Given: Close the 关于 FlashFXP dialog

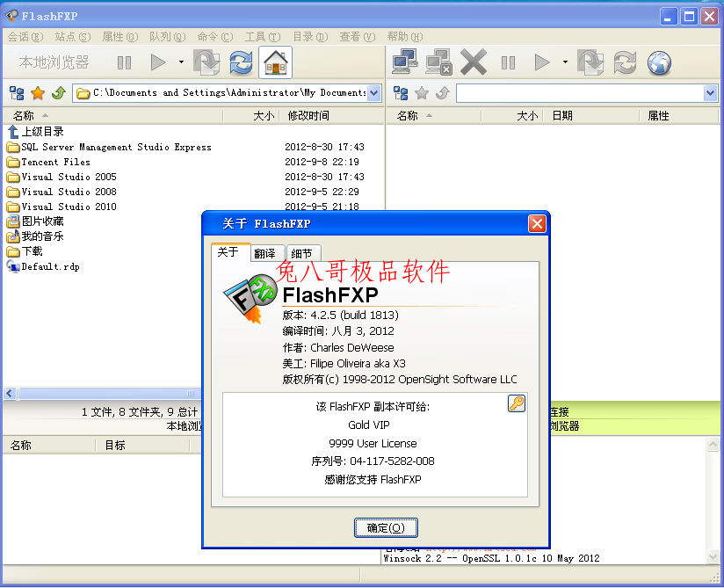Looking at the screenshot, I should coord(537,224).
